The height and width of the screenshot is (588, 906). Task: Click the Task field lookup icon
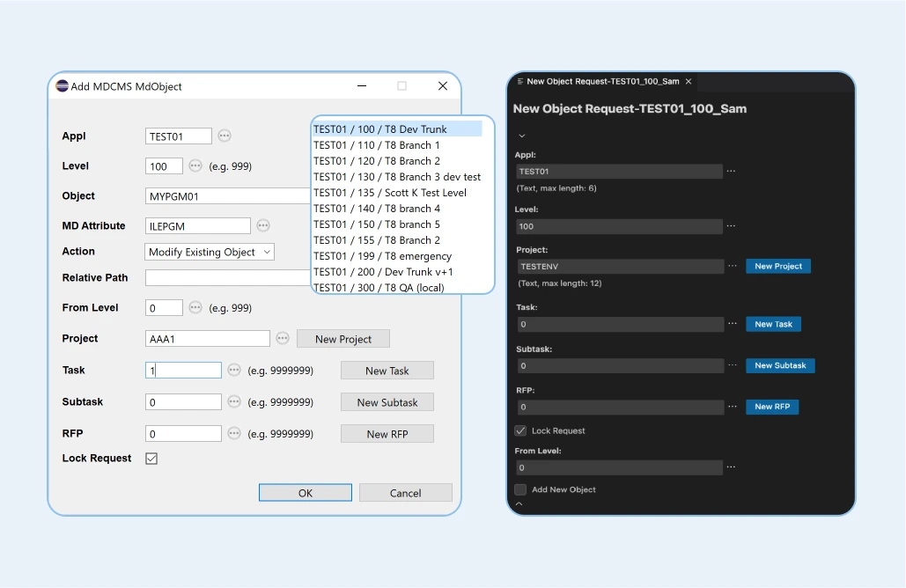[x=234, y=371]
